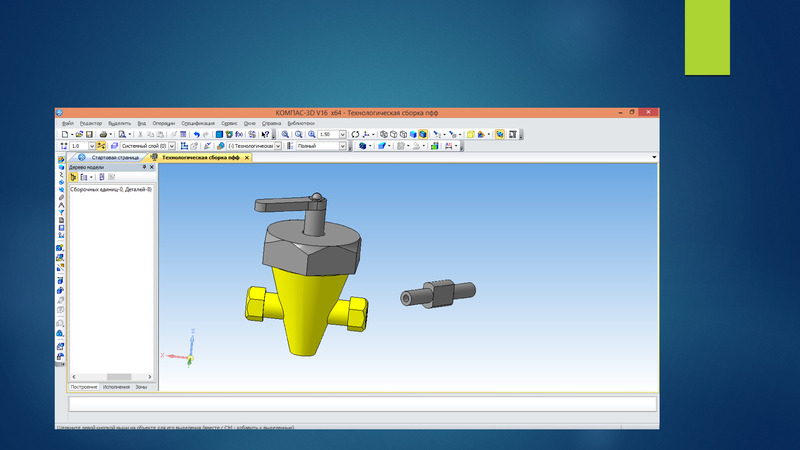Open the step value 1.0 dropdown

click(92, 146)
